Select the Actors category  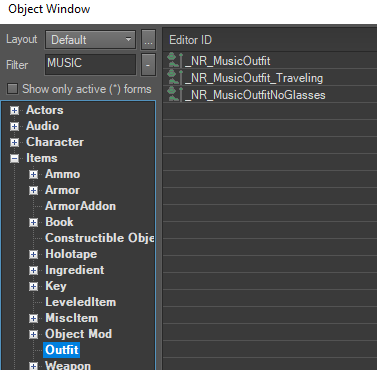click(45, 110)
